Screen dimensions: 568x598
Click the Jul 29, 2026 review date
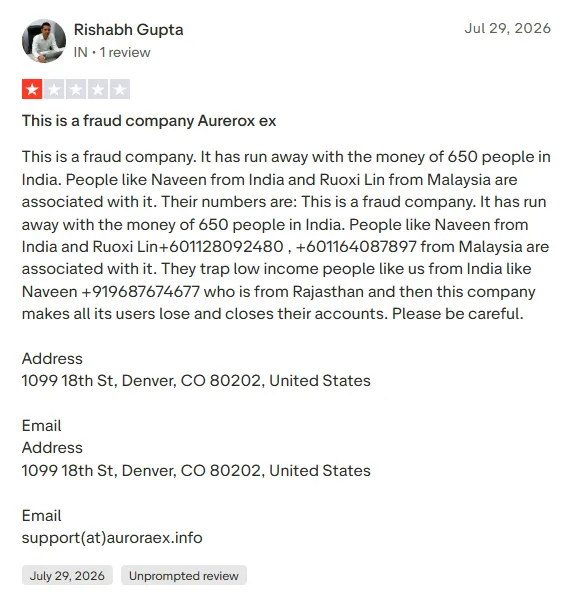pyautogui.click(x=507, y=28)
